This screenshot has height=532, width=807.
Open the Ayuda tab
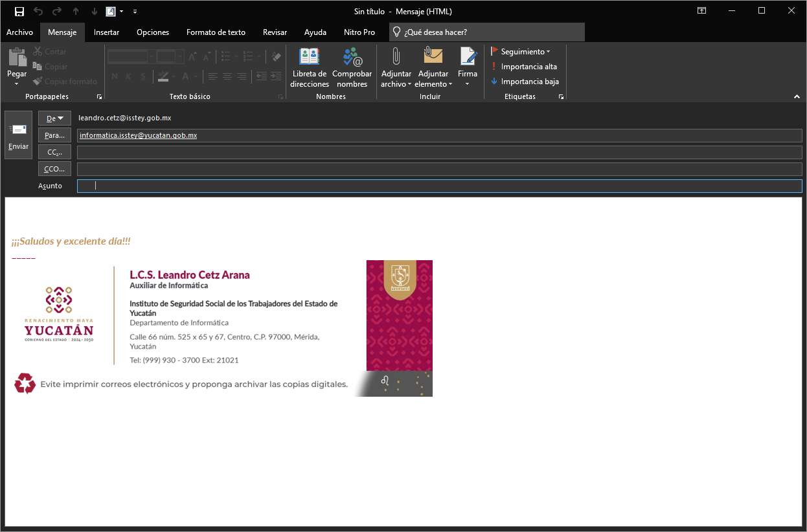[x=315, y=32]
